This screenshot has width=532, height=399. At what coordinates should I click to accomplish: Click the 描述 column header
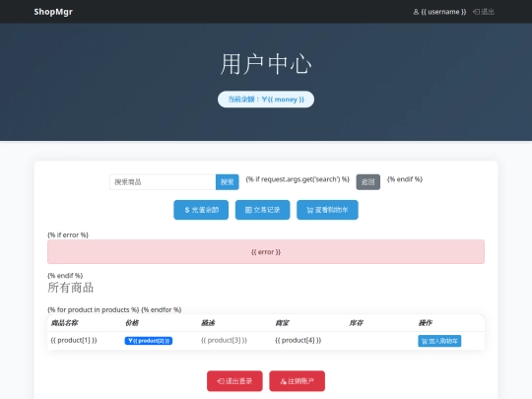click(208, 323)
